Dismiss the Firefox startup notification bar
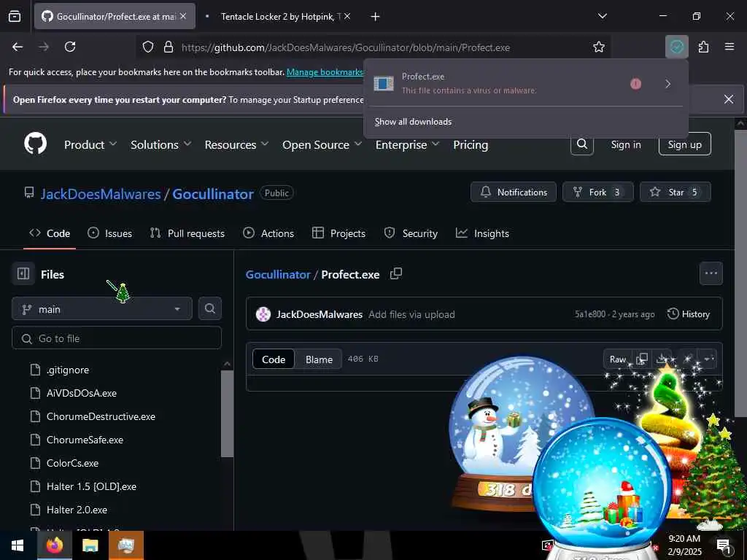The height and width of the screenshot is (560, 747). pyautogui.click(x=729, y=99)
